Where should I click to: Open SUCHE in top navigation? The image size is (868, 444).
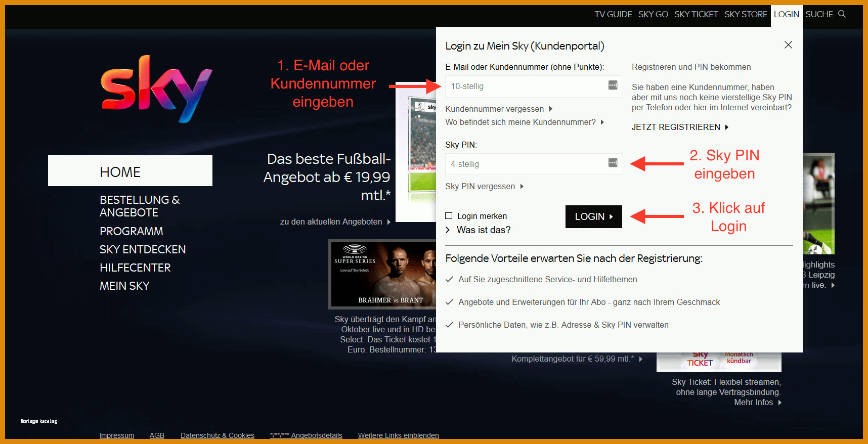(819, 14)
